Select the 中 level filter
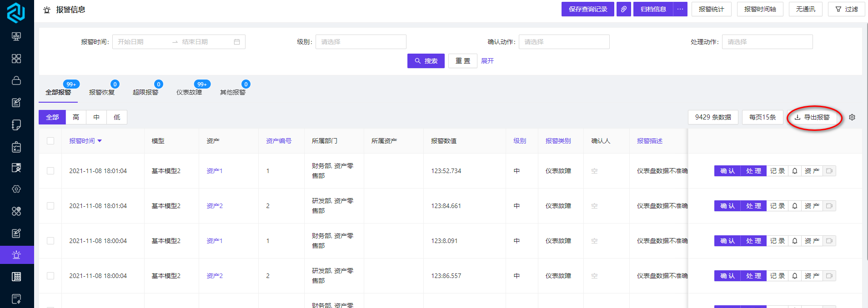This screenshot has height=308, width=868. 96,117
